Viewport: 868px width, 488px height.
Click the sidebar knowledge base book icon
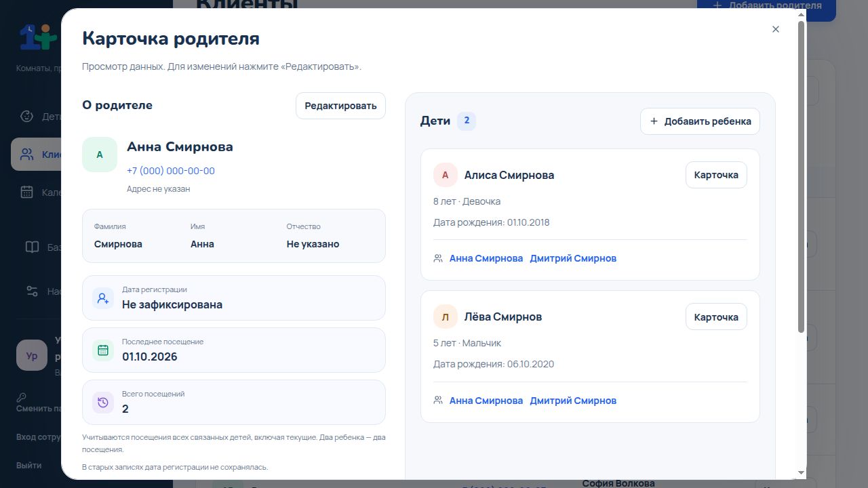tap(32, 247)
